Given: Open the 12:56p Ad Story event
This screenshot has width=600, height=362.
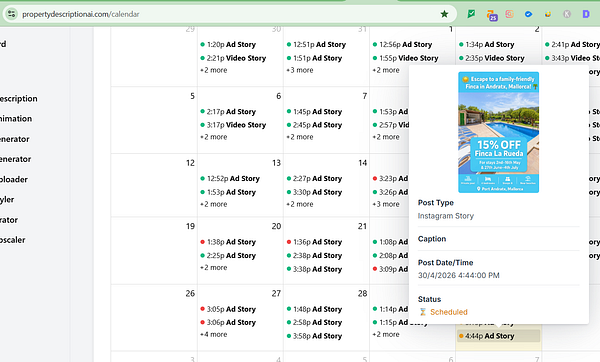Looking at the screenshot, I should (402, 44).
